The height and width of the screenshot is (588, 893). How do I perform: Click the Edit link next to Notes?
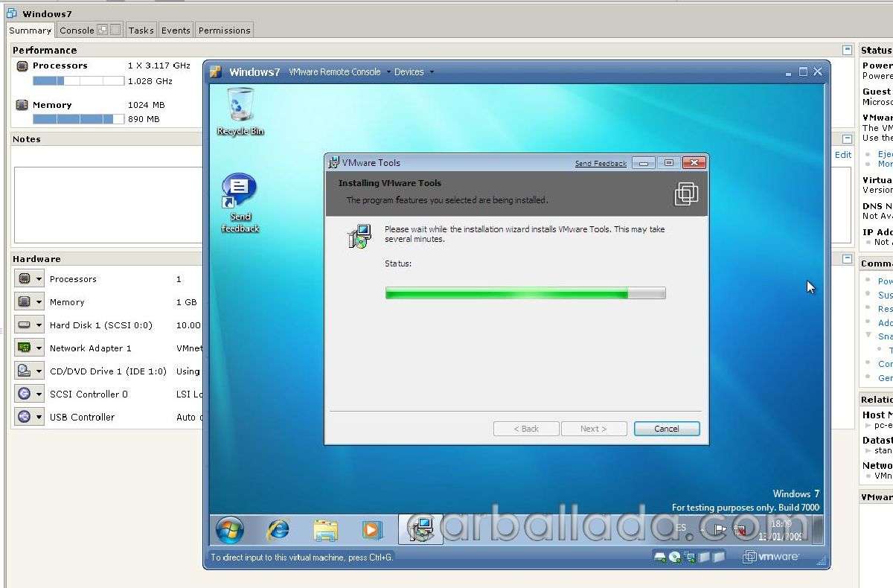(x=842, y=154)
